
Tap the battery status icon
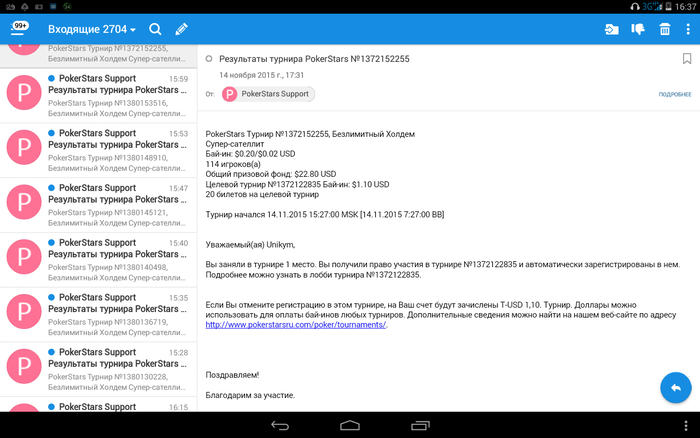coord(668,7)
